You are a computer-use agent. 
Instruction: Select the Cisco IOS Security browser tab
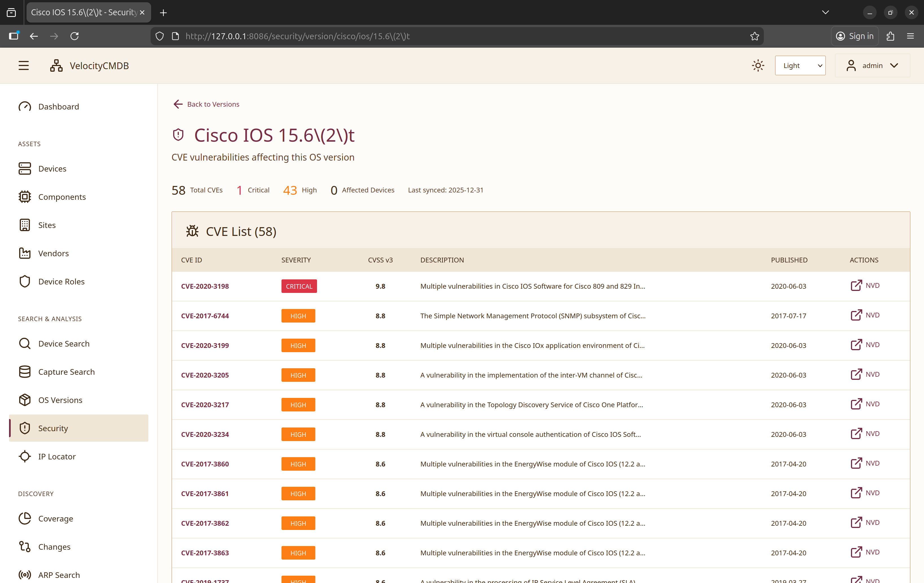(x=88, y=12)
